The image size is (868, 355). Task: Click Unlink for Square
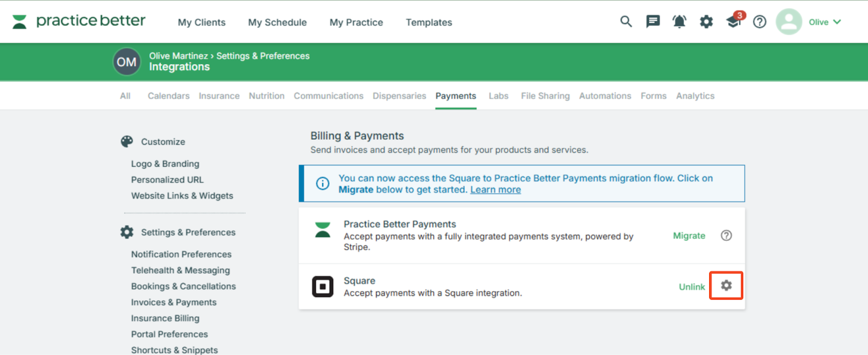click(x=692, y=287)
